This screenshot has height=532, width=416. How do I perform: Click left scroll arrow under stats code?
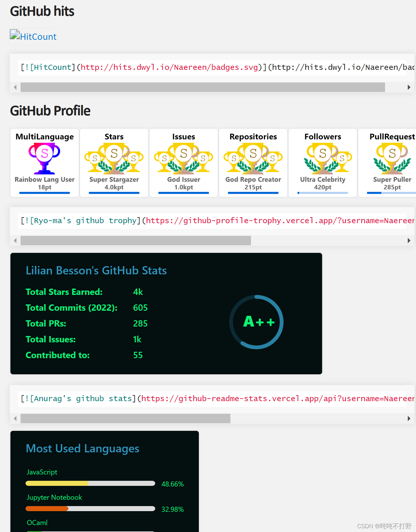15,419
